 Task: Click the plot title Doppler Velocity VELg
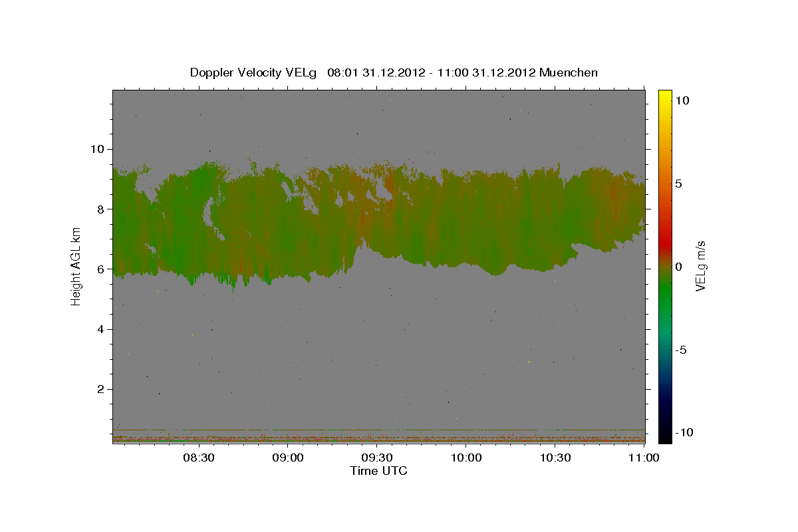click(x=394, y=72)
